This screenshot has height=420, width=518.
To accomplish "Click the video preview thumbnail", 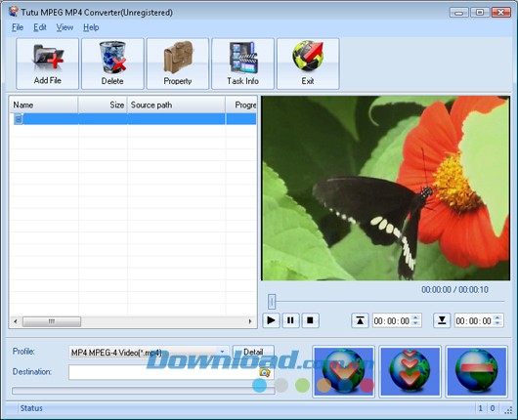I will pos(385,189).
